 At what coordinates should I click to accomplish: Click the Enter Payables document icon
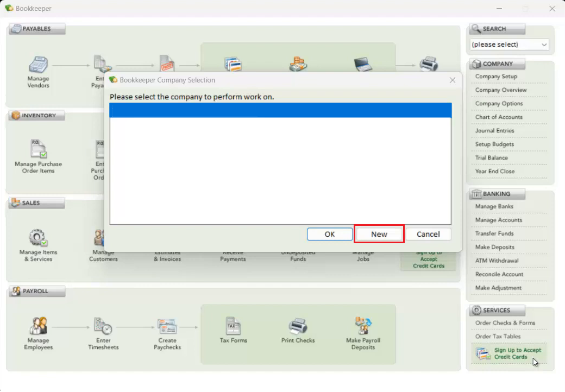coord(102,64)
